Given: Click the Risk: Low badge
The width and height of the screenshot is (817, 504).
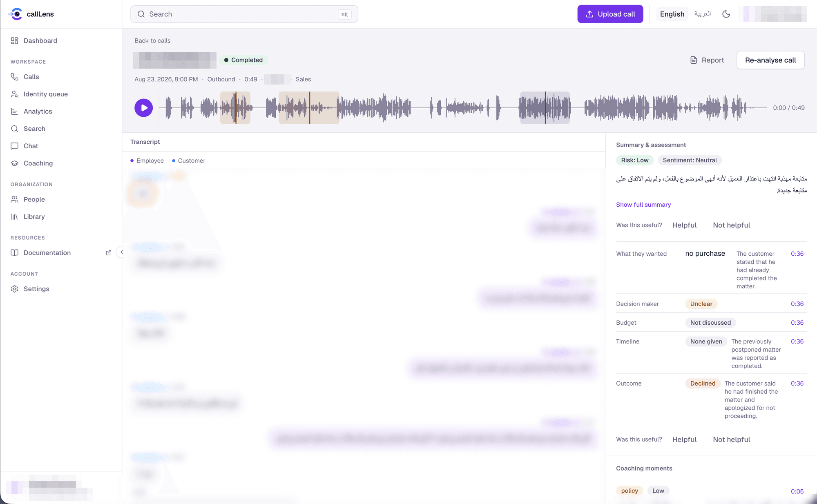Looking at the screenshot, I should (x=635, y=160).
